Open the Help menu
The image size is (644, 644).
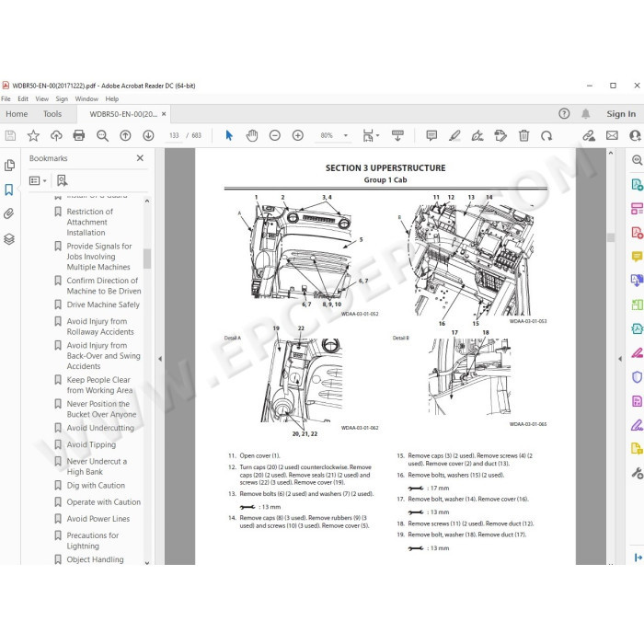(111, 99)
